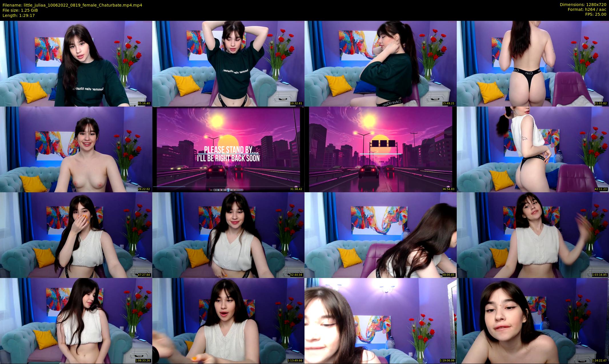Screen dimensions: 609x364
Task: Click the previous track button in the player
Action: 225,190
